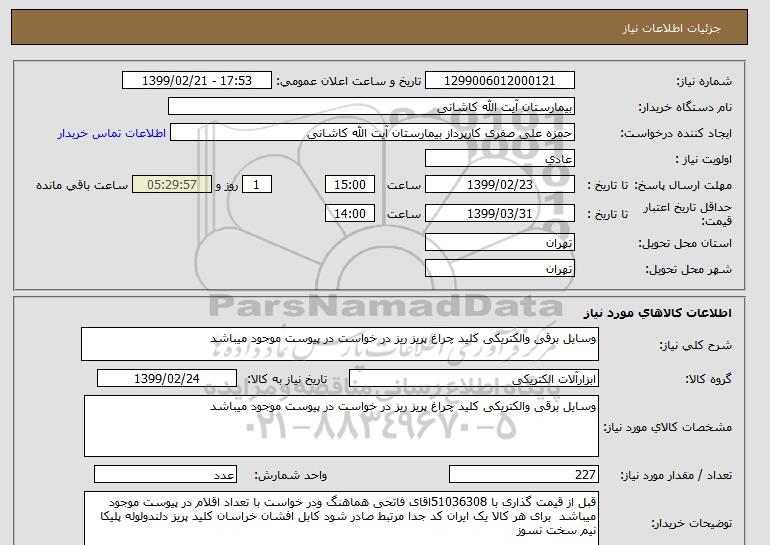This screenshot has width=770, height=545.
Task: Open the اطلاعات تماس خریدار link
Action: click(112, 133)
